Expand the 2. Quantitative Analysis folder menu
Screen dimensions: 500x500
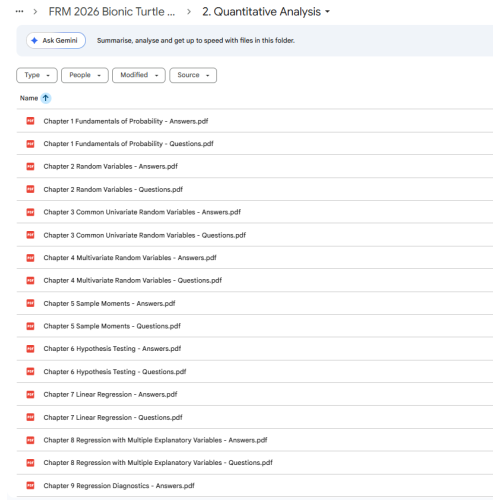tap(266, 12)
